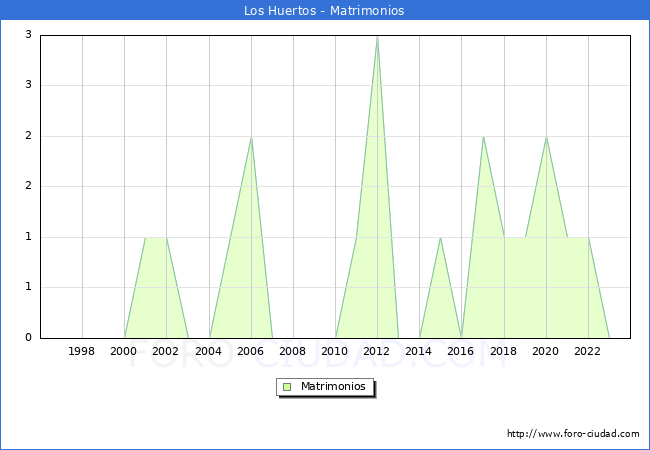The height and width of the screenshot is (450, 650).
Task: Select the 2004 x-axis label
Action: point(208,352)
